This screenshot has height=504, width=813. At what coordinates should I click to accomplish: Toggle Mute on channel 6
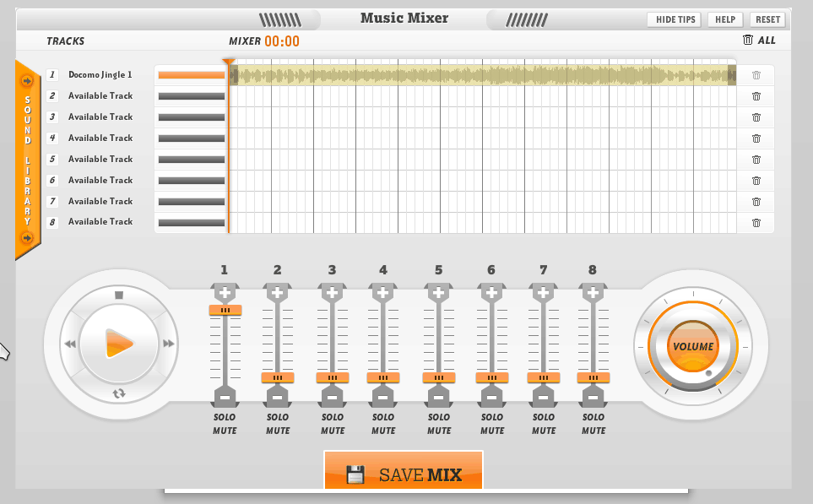pyautogui.click(x=491, y=431)
